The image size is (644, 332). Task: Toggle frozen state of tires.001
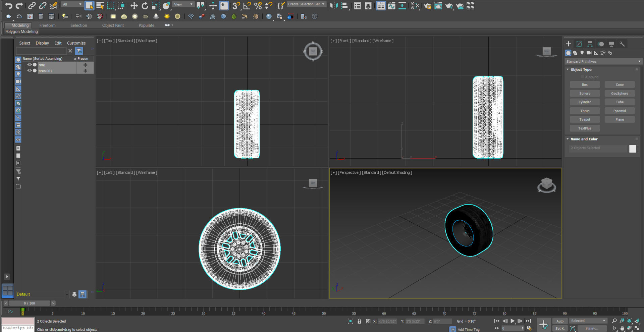tap(85, 71)
